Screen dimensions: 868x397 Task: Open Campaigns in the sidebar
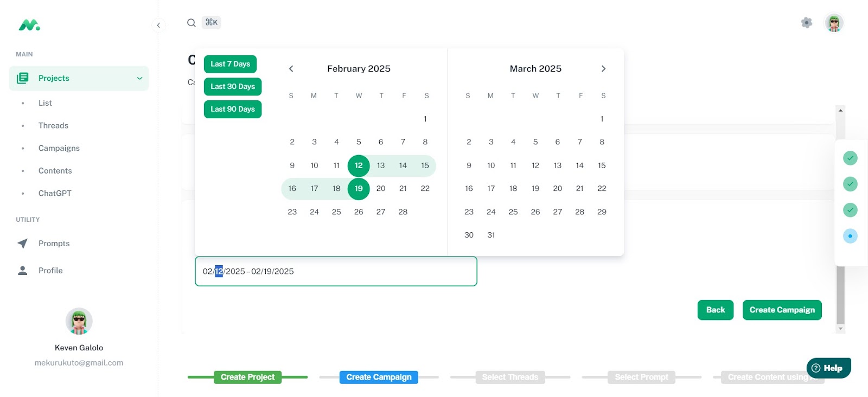coord(59,148)
